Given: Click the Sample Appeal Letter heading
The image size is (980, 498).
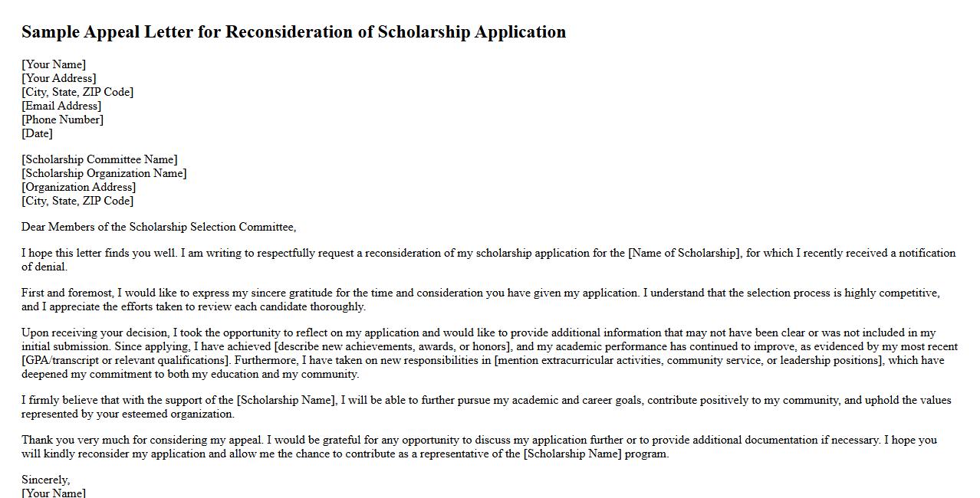Looking at the screenshot, I should coord(294,32).
